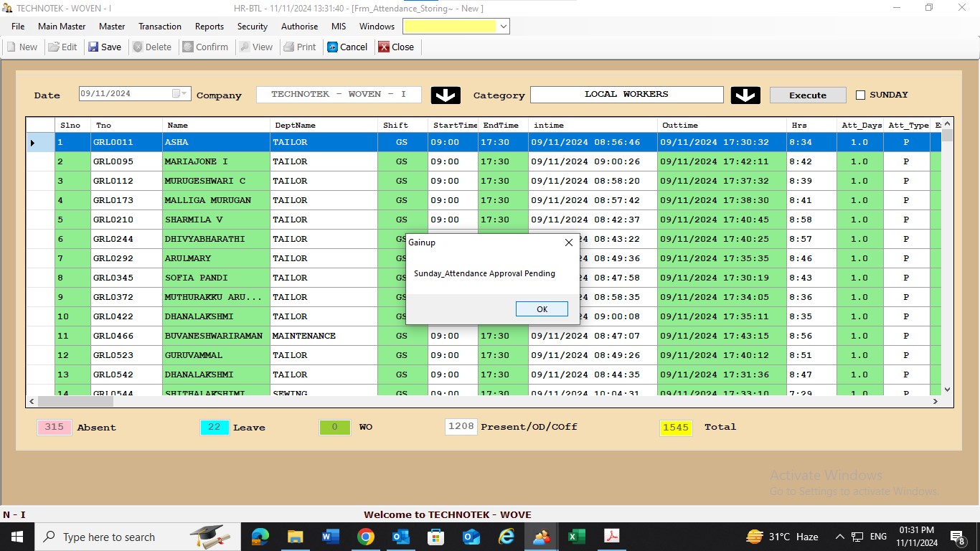Click the Save toolbar icon

(x=94, y=47)
